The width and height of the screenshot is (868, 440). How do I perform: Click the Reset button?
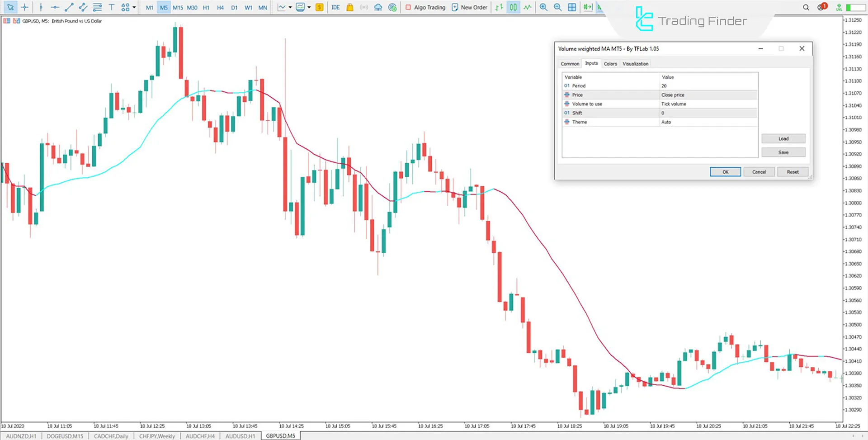(792, 172)
